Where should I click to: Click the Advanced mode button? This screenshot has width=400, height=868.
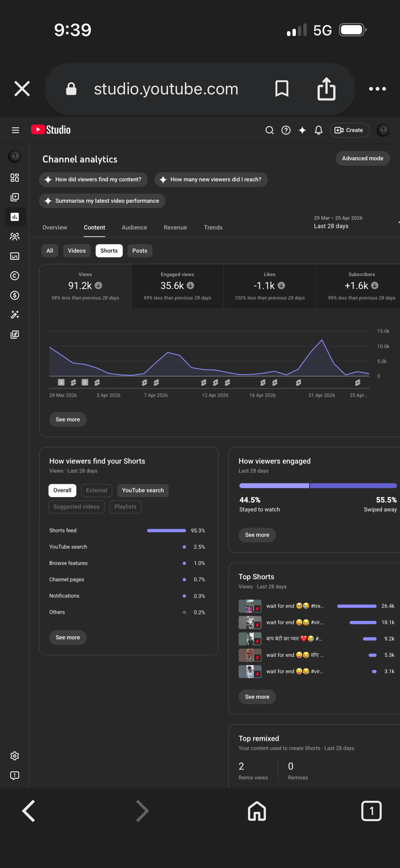[x=362, y=159]
